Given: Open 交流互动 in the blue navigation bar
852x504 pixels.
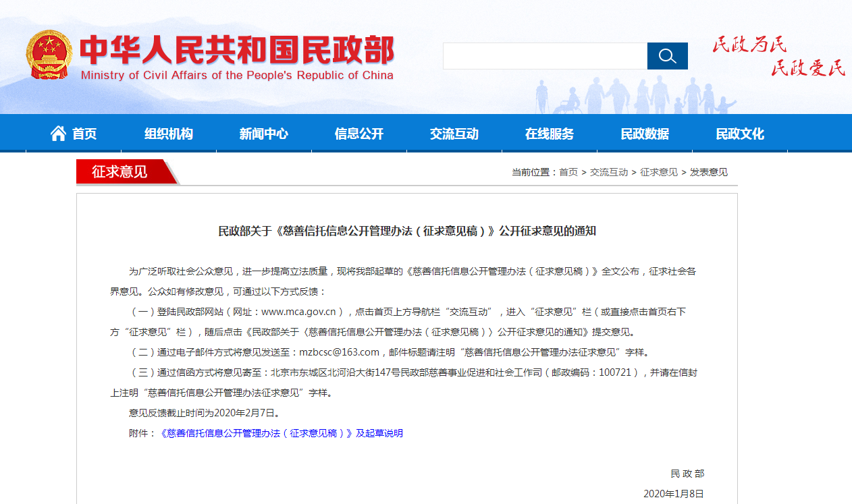Looking at the screenshot, I should 454,134.
